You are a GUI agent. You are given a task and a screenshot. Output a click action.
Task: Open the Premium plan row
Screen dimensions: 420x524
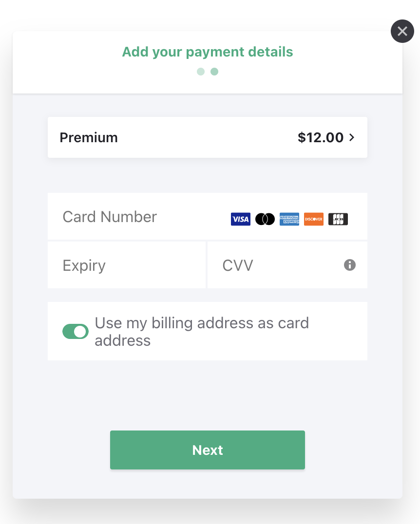coord(208,137)
